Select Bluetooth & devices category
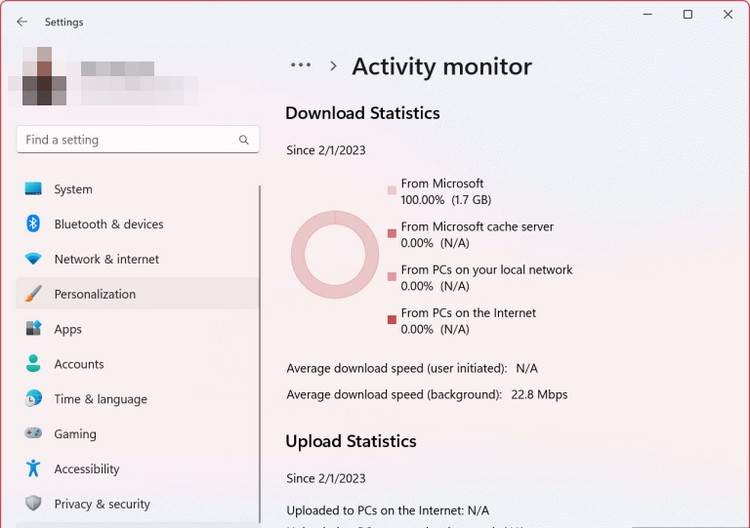 click(x=138, y=224)
